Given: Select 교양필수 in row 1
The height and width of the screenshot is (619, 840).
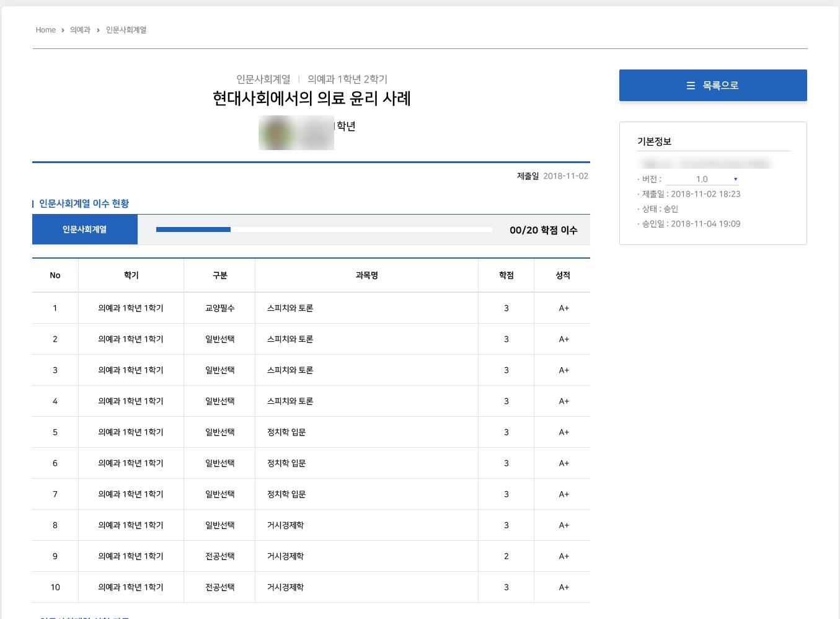Looking at the screenshot, I should (220, 308).
